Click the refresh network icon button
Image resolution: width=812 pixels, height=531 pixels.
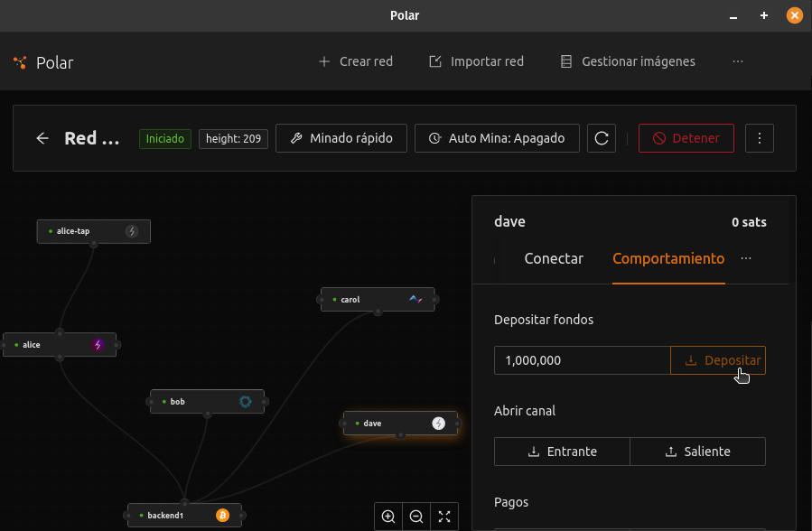click(602, 138)
